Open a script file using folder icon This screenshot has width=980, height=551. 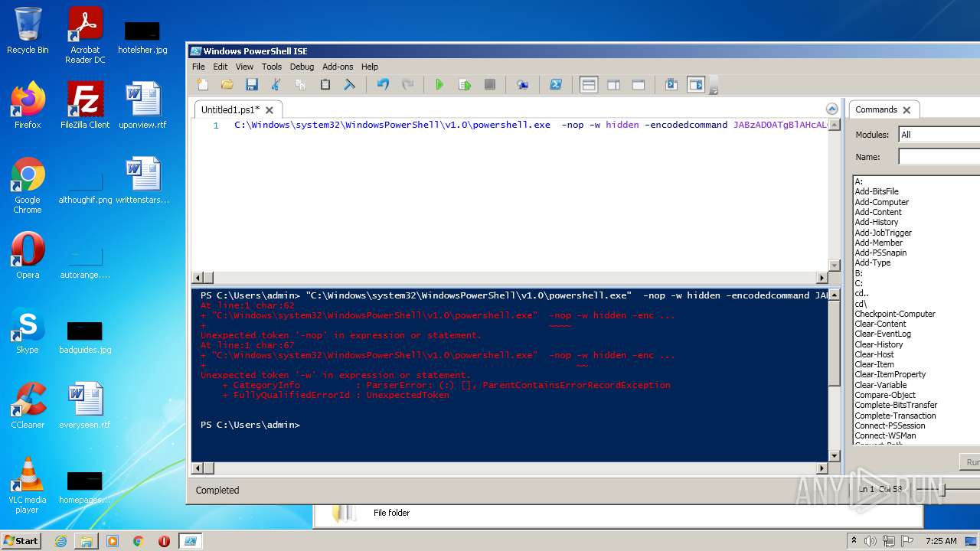tap(227, 85)
